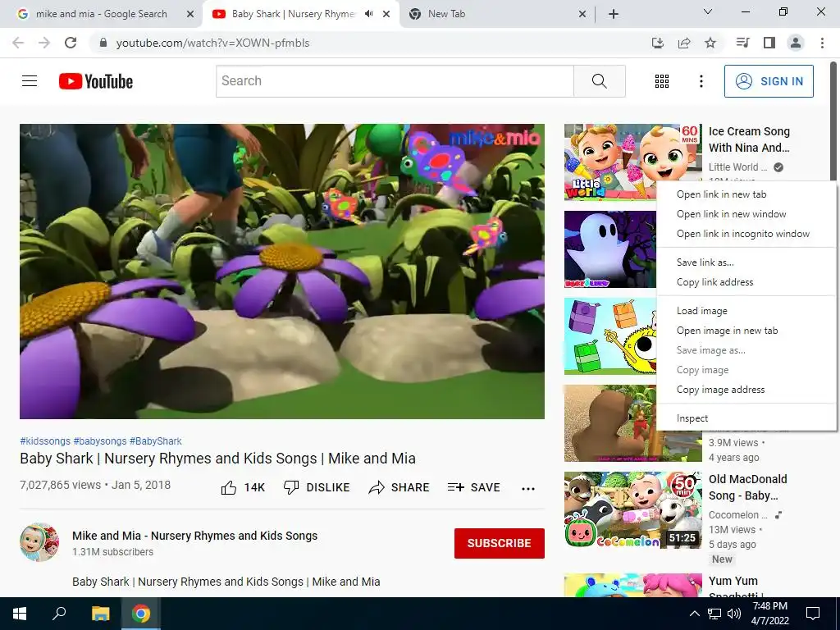Open File Explorer from taskbar

pyautogui.click(x=100, y=614)
